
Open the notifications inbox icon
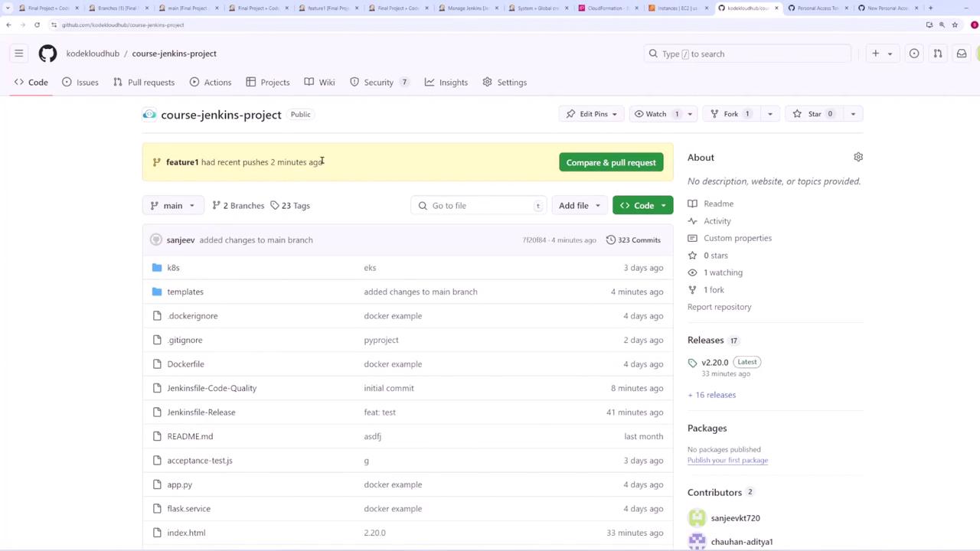pyautogui.click(x=962, y=54)
